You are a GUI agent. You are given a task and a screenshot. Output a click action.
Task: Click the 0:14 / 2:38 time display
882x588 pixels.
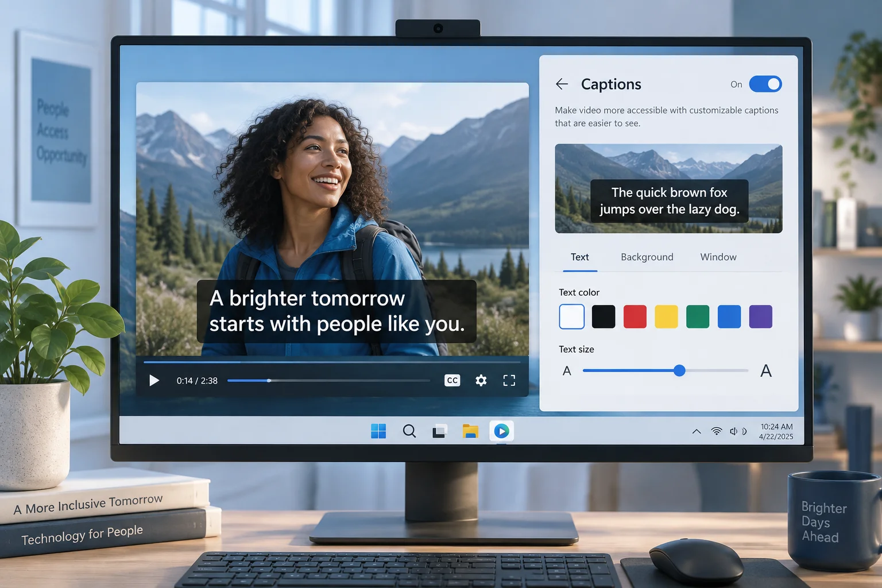point(197,381)
